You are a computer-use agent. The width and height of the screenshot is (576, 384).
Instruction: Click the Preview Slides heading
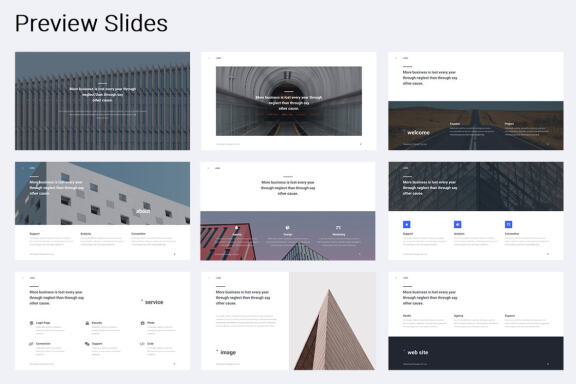[91, 23]
